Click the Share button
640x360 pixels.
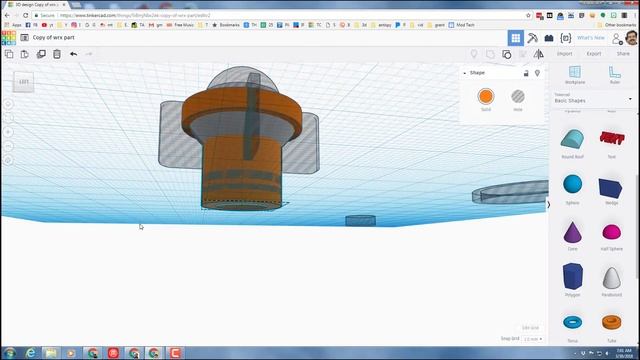pos(623,54)
